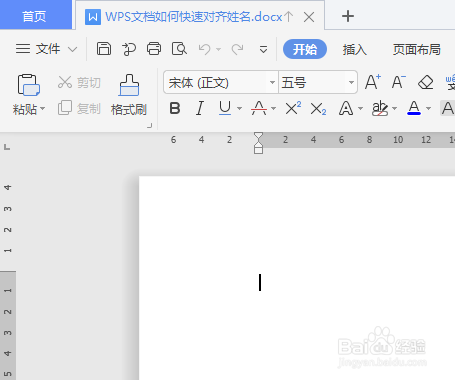
Task: Select the Format Painter (格式刷)
Action: (x=129, y=95)
